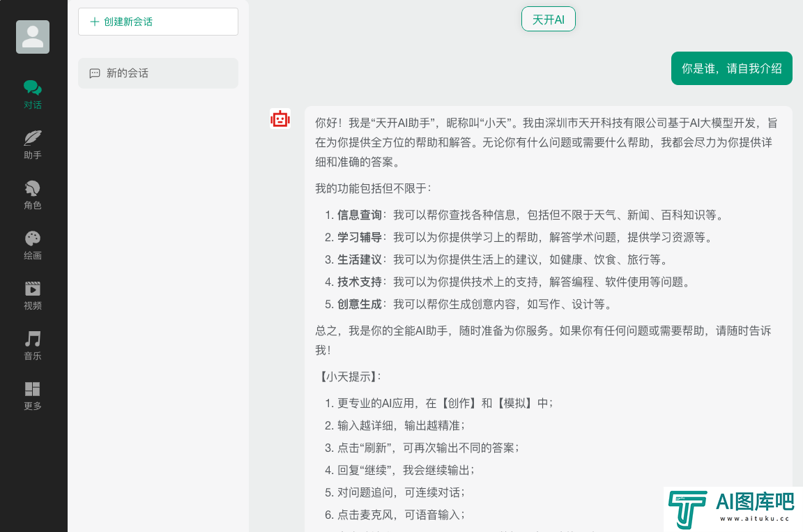The width and height of the screenshot is (803, 532).
Task: Select the 新的会话 conversation
Action: coord(158,73)
